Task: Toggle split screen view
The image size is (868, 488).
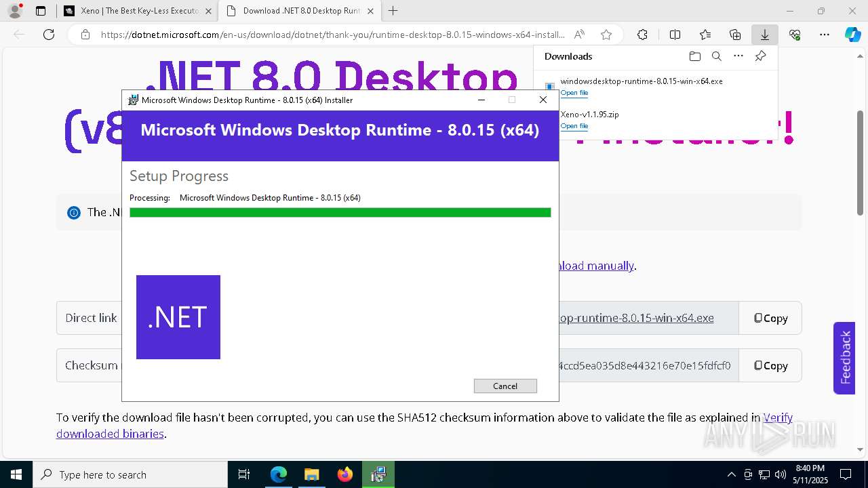Action: tap(675, 35)
